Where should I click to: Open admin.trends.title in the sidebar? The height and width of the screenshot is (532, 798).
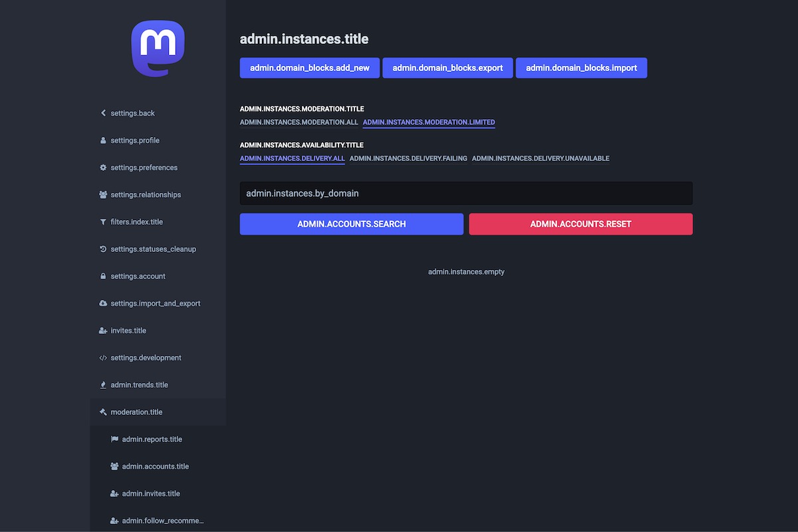[x=139, y=385]
